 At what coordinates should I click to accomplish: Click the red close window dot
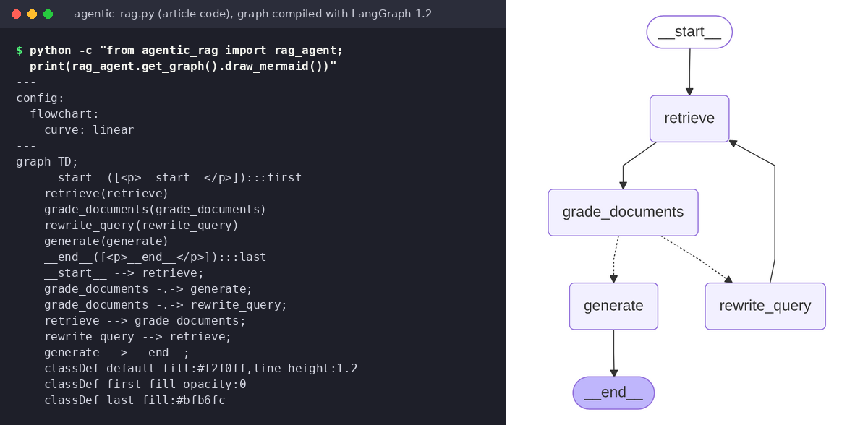17,14
